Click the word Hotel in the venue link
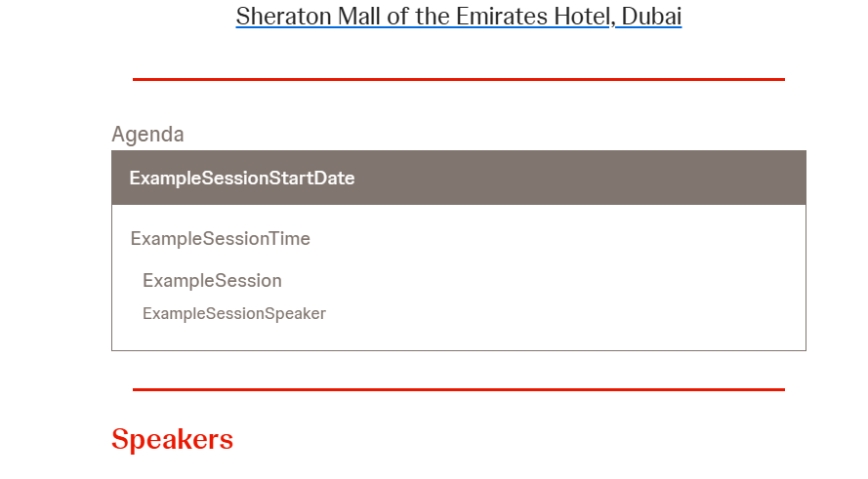The height and width of the screenshot is (479, 868). (x=583, y=16)
